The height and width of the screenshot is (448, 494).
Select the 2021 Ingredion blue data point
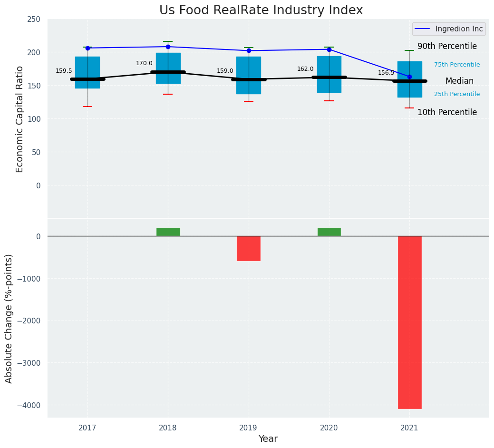(409, 77)
